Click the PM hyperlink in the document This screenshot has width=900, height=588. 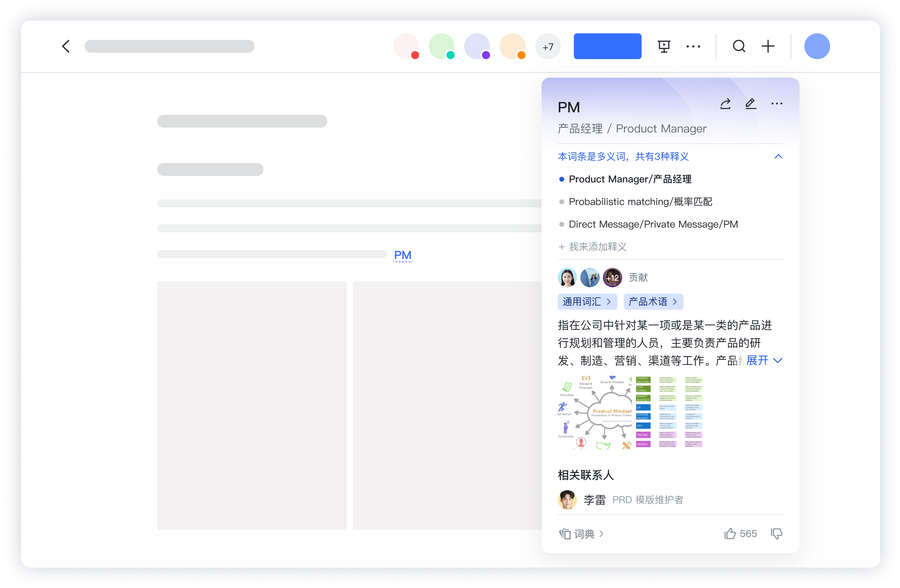pyautogui.click(x=403, y=255)
